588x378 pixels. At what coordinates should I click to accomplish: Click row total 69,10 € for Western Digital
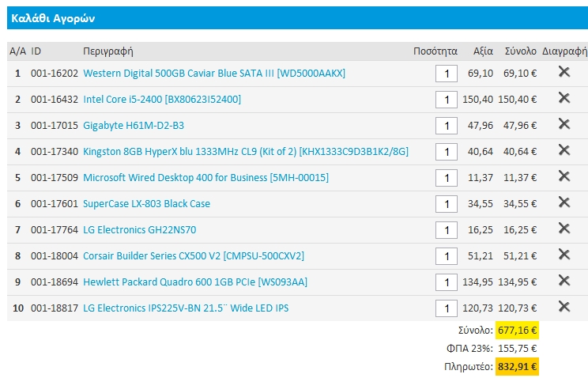tap(520, 74)
